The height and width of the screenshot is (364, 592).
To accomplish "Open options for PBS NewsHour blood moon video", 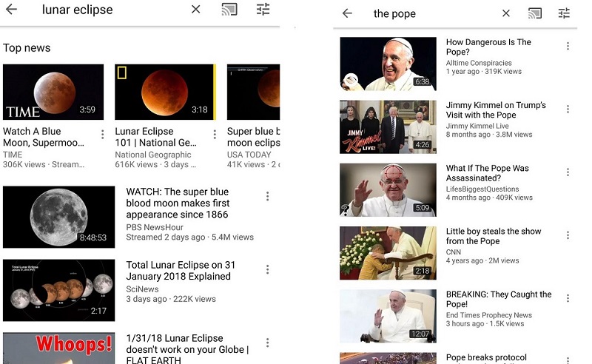I will tap(267, 196).
